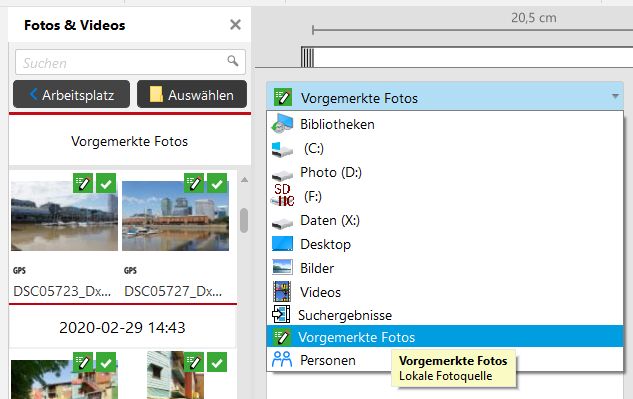
Task: Click the Videos filmstrip icon
Action: [282, 292]
